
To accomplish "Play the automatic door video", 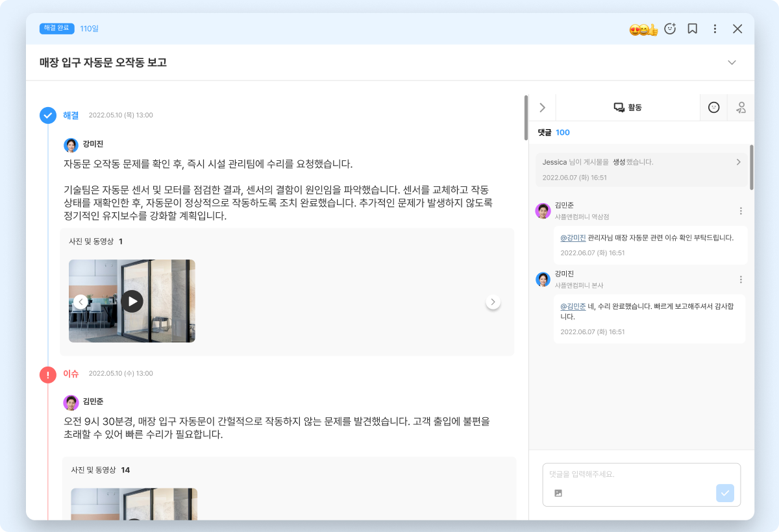I will (x=132, y=301).
